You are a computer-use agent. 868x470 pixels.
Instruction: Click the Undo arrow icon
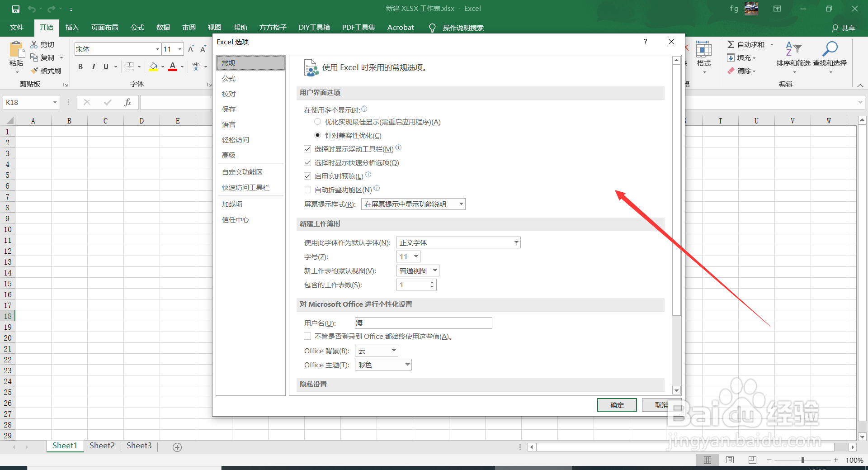pyautogui.click(x=31, y=9)
